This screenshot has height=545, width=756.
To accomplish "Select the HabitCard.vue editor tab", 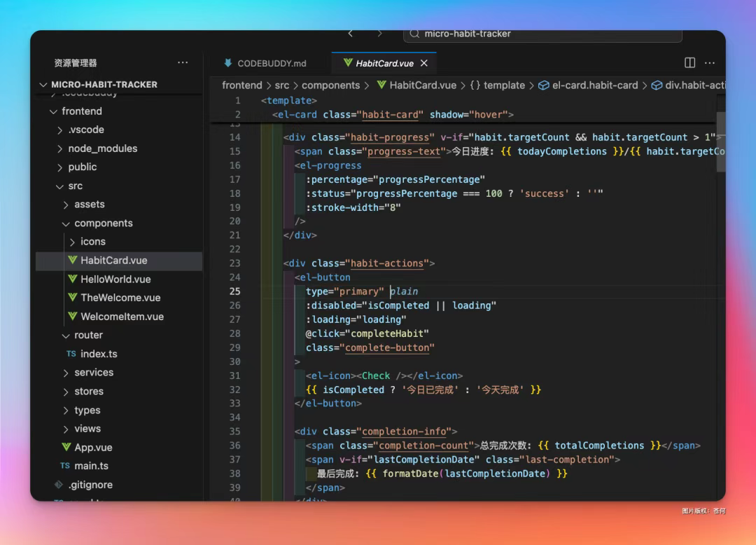I will point(384,63).
